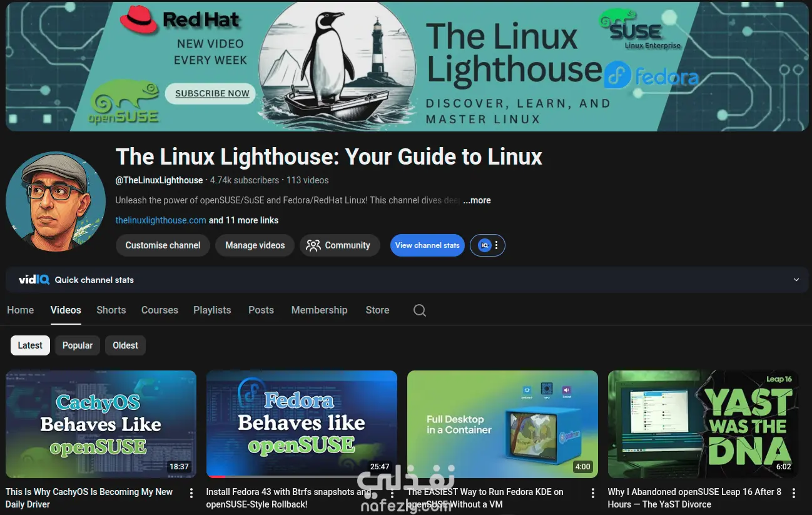The height and width of the screenshot is (515, 812).
Task: Click the Manage videos button
Action: pos(255,245)
